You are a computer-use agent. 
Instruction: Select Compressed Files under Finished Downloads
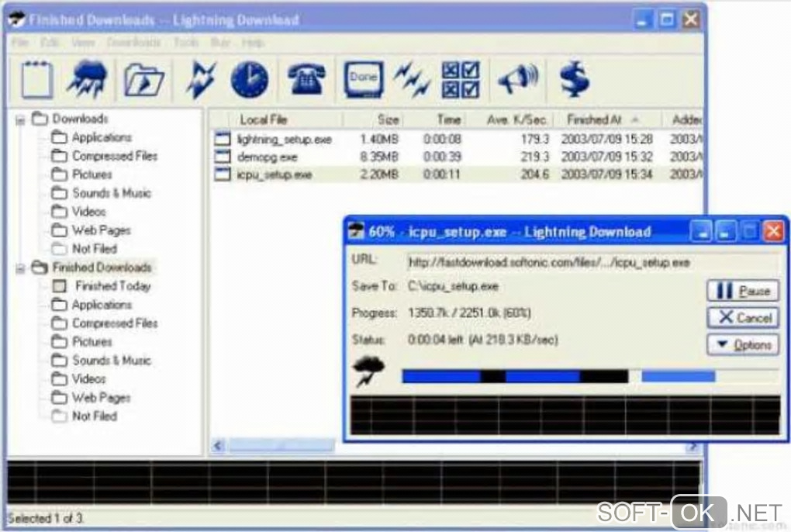point(105,323)
